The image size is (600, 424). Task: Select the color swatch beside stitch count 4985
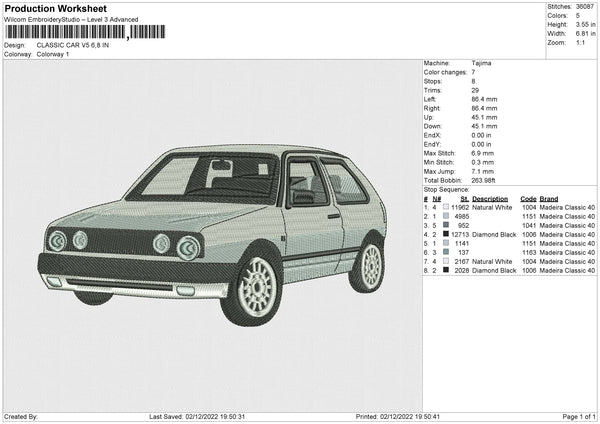446,216
